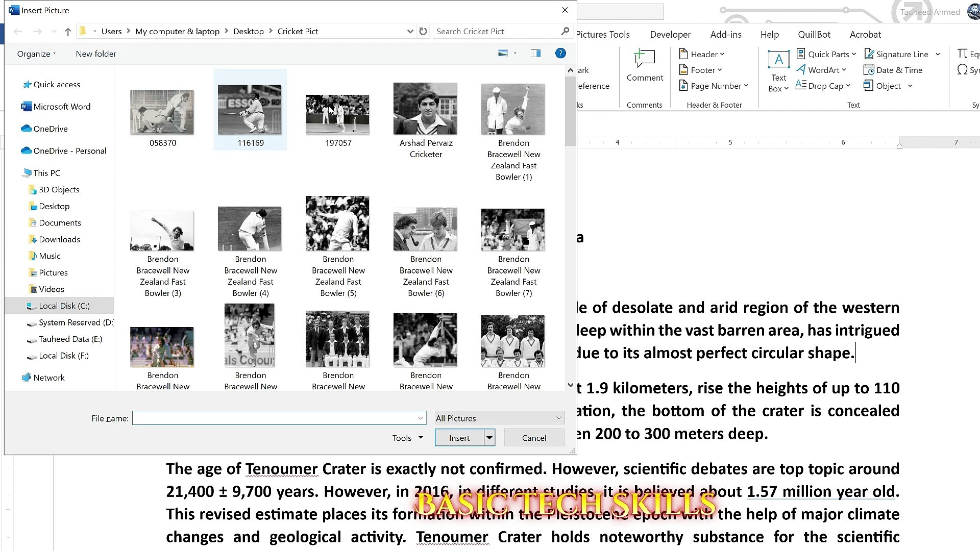
Task: Refresh the Cricket Pict folder view
Action: (x=423, y=31)
